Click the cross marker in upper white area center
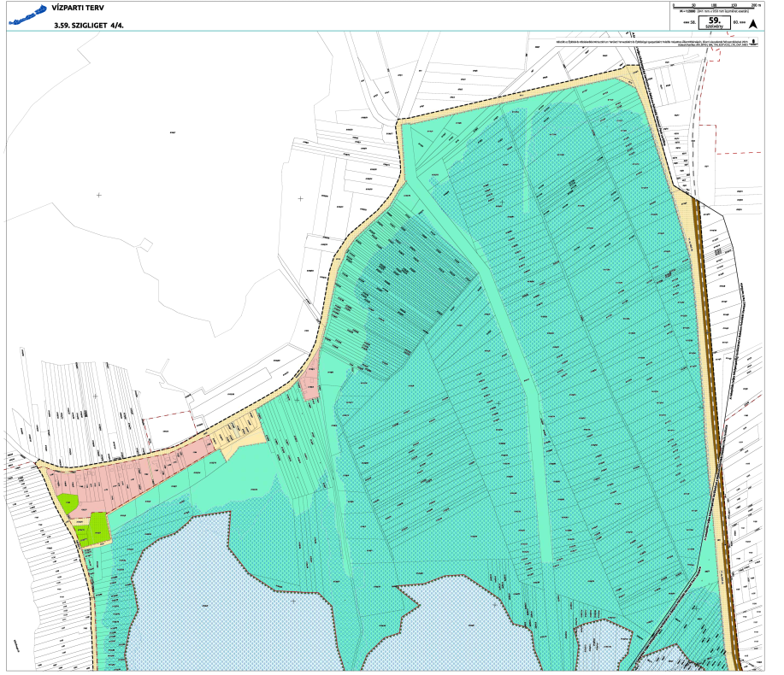784x675 pixels. pyautogui.click(x=300, y=198)
